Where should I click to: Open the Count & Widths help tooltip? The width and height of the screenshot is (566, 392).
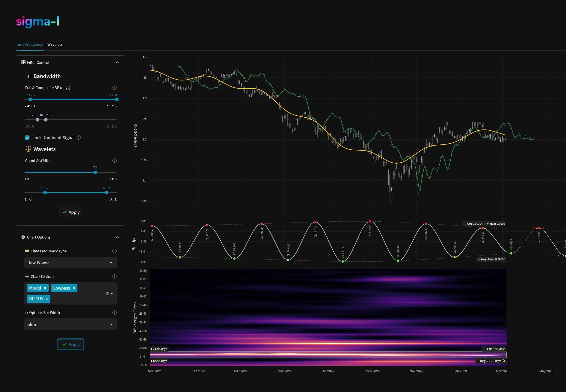114,161
